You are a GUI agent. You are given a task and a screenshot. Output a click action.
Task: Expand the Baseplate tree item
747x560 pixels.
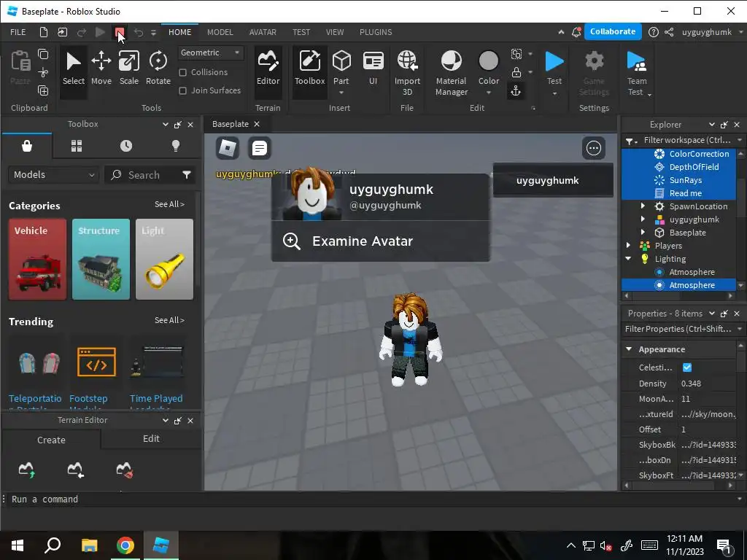(643, 233)
